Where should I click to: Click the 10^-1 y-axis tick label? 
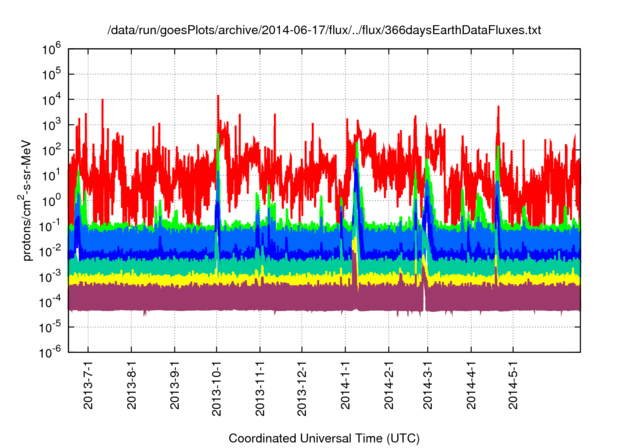pos(51,226)
